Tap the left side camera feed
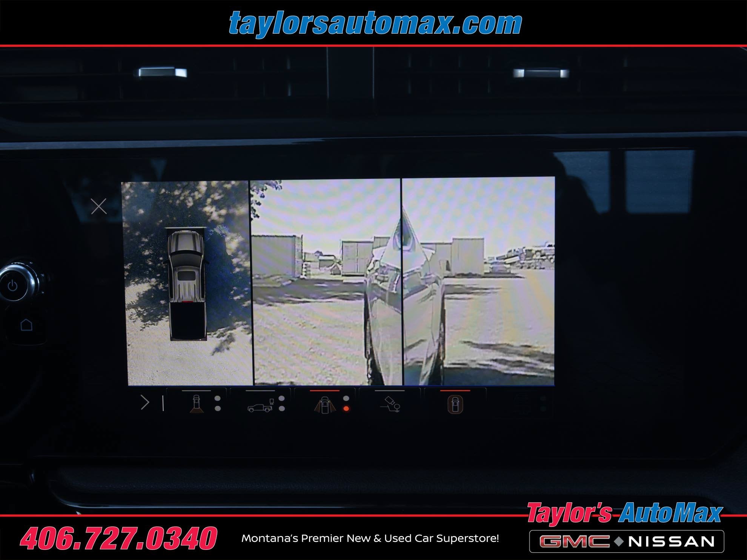The height and width of the screenshot is (560, 747). point(326,282)
